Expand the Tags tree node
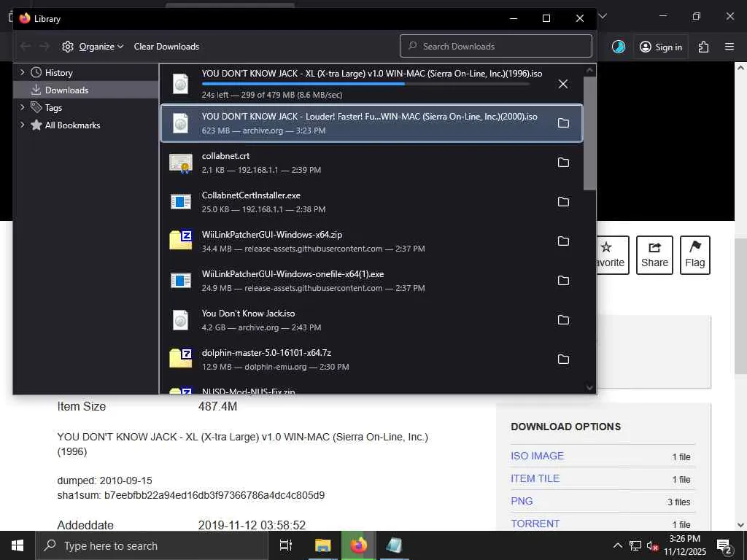Screen dimensions: 747x560 pos(22,108)
